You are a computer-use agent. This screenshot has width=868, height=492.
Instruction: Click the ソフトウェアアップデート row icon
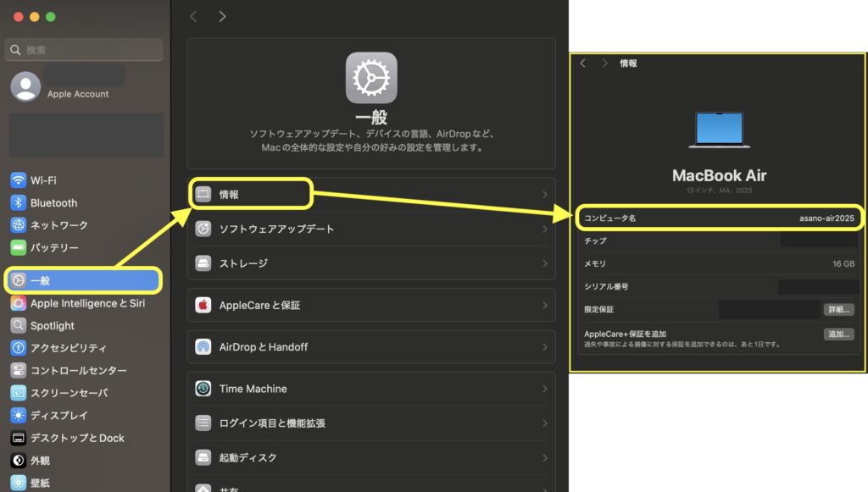203,229
